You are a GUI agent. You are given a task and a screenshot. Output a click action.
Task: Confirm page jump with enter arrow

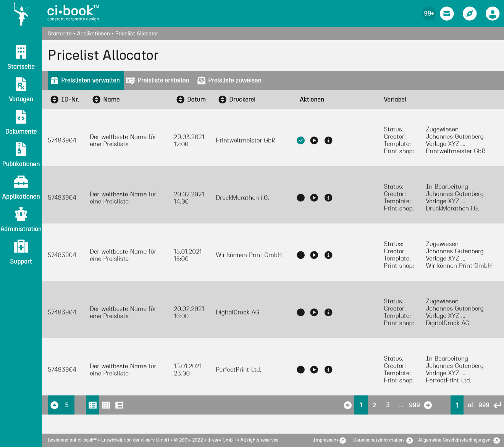(498, 405)
